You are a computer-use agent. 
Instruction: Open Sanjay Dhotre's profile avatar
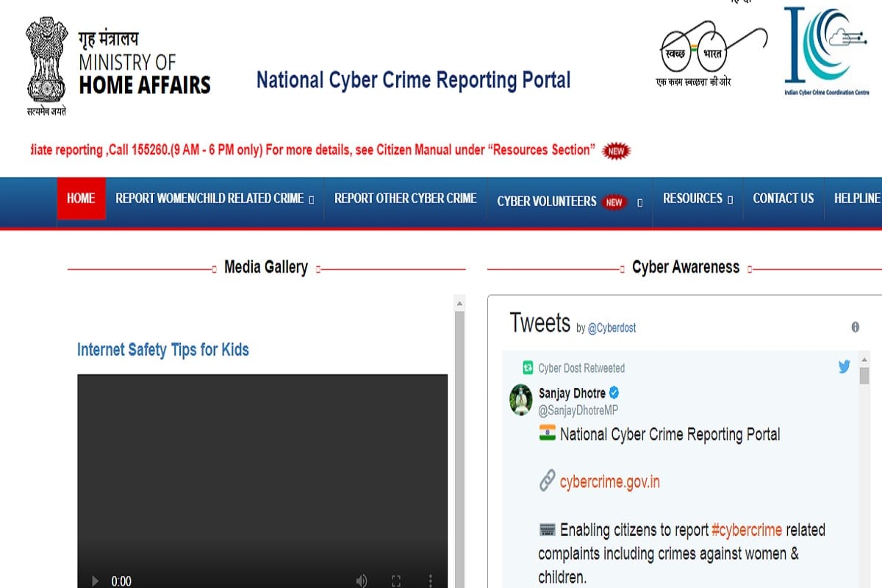coord(521,399)
